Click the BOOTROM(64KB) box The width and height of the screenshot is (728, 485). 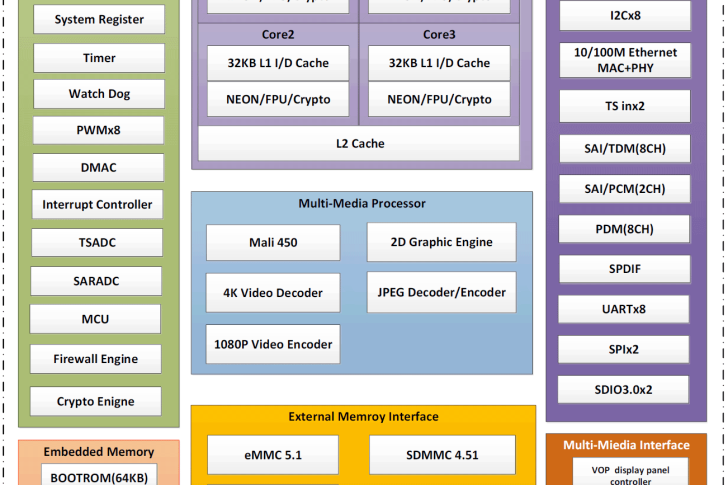click(x=96, y=476)
